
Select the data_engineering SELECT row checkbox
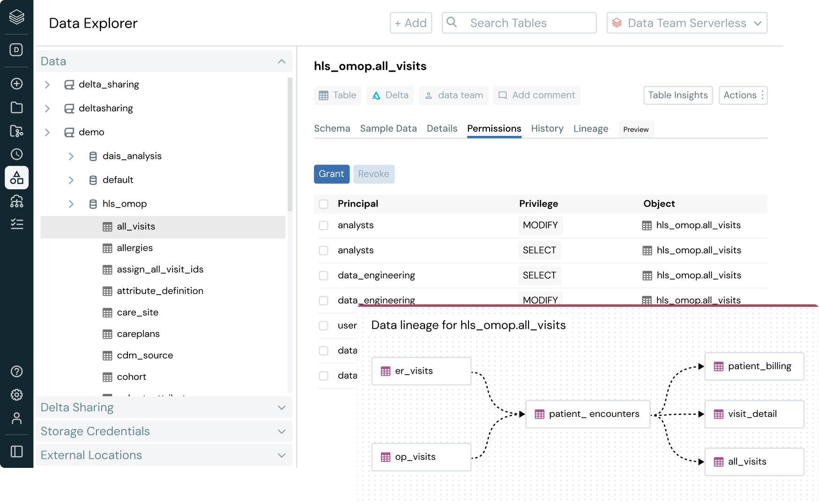[x=323, y=275]
